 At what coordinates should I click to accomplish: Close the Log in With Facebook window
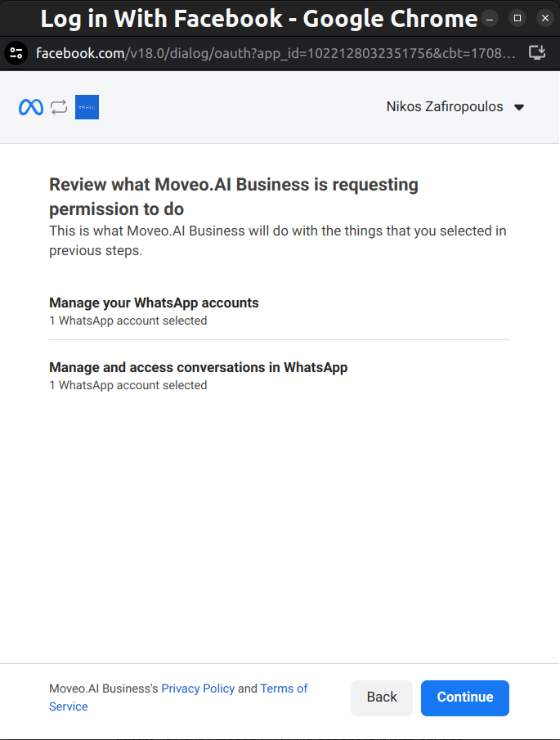[544, 18]
